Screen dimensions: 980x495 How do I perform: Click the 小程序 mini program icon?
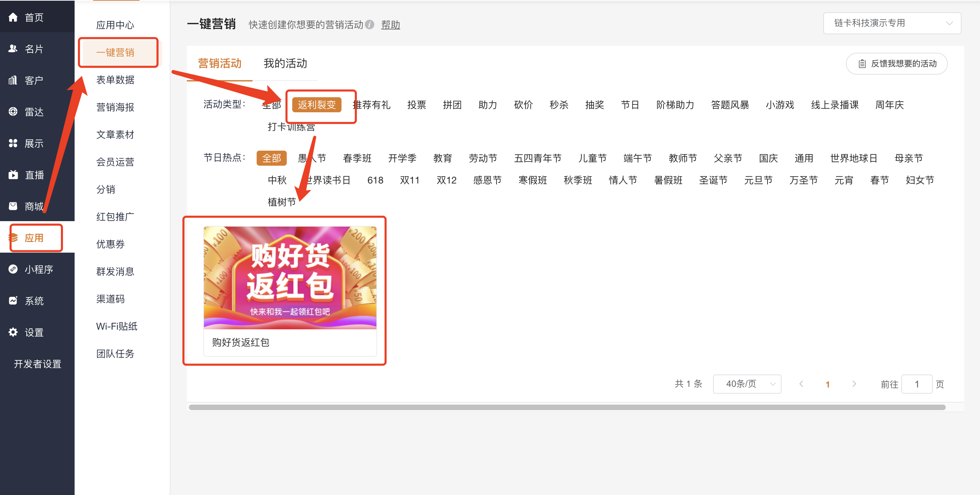click(13, 269)
